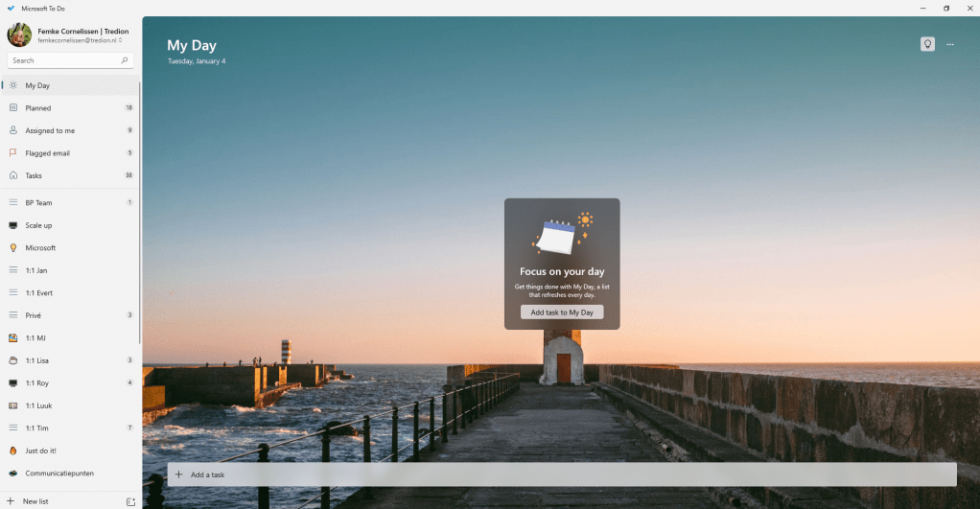Open the three-dots list options menu

tap(950, 44)
